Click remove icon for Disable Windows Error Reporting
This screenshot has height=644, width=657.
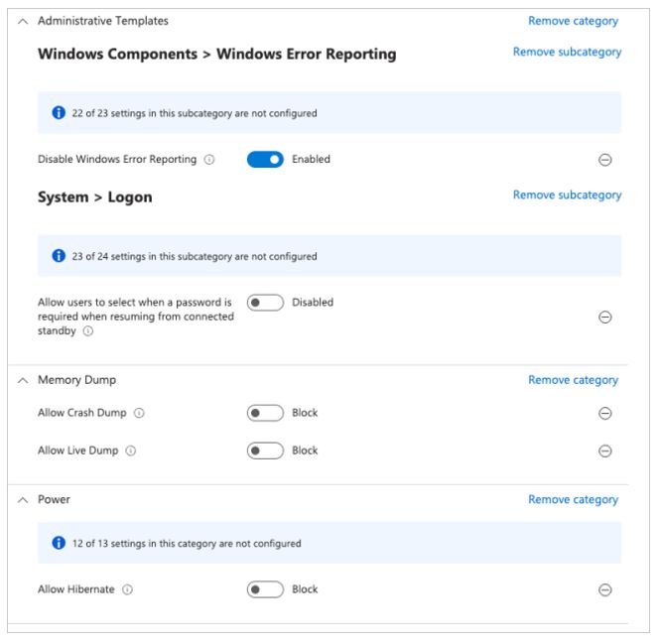(604, 160)
